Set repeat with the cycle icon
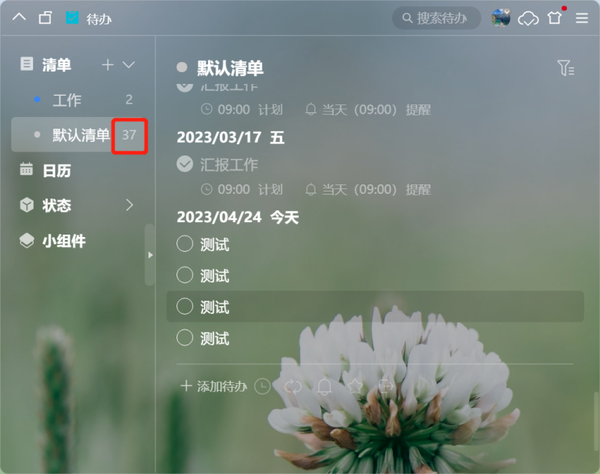The height and width of the screenshot is (474, 600). point(293,386)
